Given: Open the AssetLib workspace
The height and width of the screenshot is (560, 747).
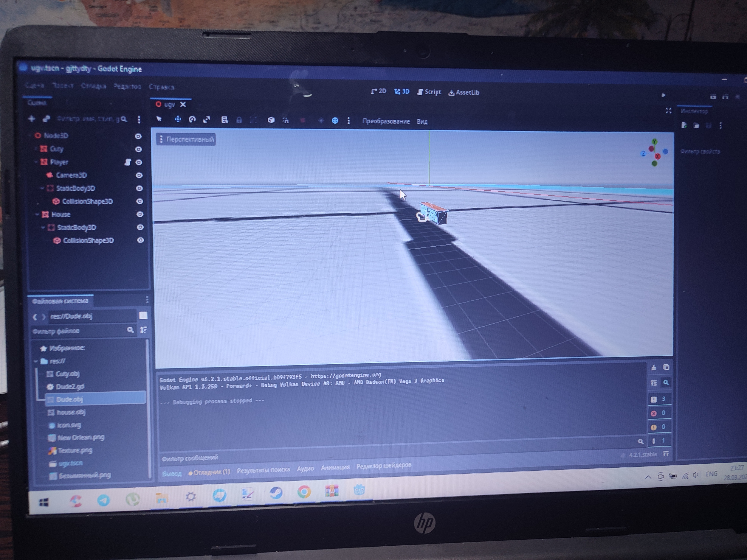Looking at the screenshot, I should [x=464, y=92].
